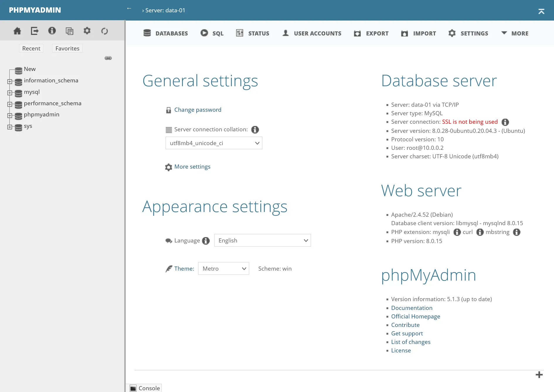This screenshot has width=554, height=392.
Task: Click the Databases toolbar icon
Action: click(x=147, y=33)
